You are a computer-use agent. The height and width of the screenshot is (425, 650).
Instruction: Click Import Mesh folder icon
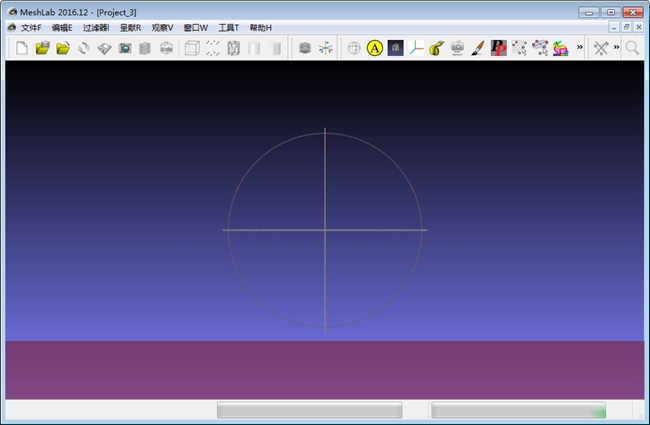pyautogui.click(x=63, y=48)
